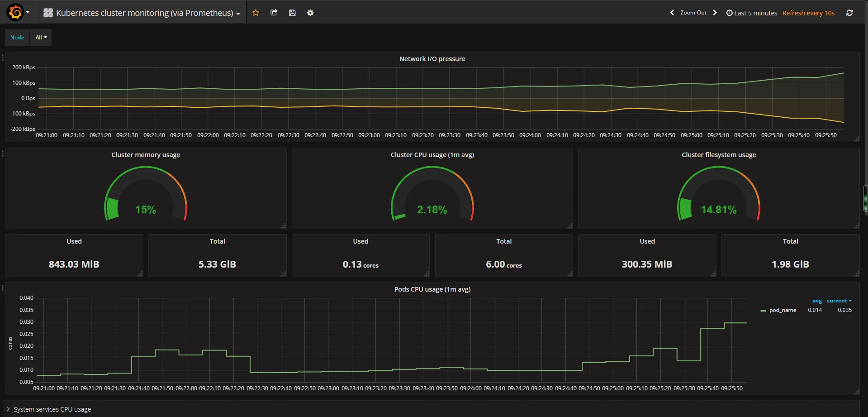The height and width of the screenshot is (417, 868).
Task: Sort legend by current column
Action: [x=838, y=301]
